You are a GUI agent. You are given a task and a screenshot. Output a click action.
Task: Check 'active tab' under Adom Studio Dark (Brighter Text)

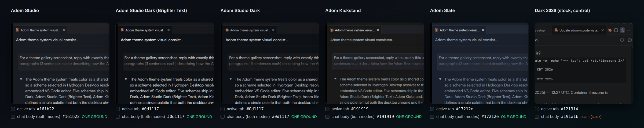[x=118, y=109]
